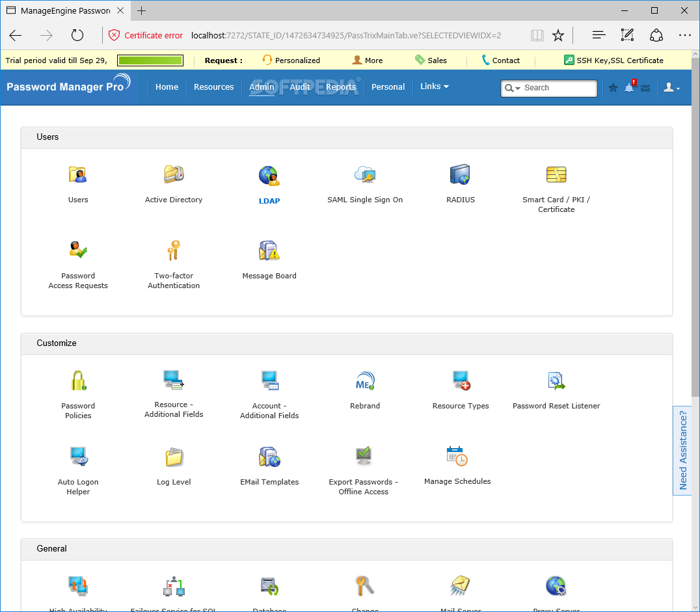Screen dimensions: 700x612
Task: Open the Change key icon in General
Action: (x=365, y=586)
